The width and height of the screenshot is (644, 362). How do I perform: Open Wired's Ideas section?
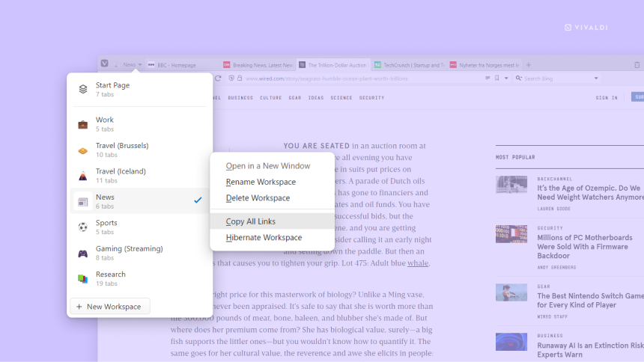point(316,98)
